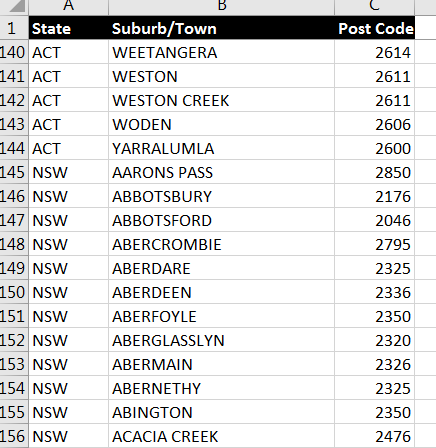The image size is (436, 448).
Task: Select column B header
Action: [222, 7]
